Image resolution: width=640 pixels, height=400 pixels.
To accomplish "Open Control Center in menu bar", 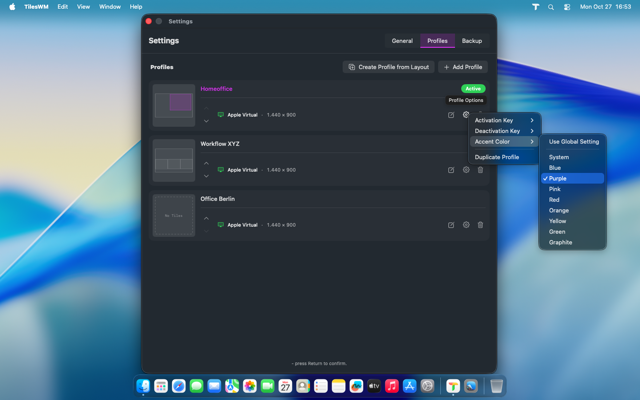I will (567, 7).
